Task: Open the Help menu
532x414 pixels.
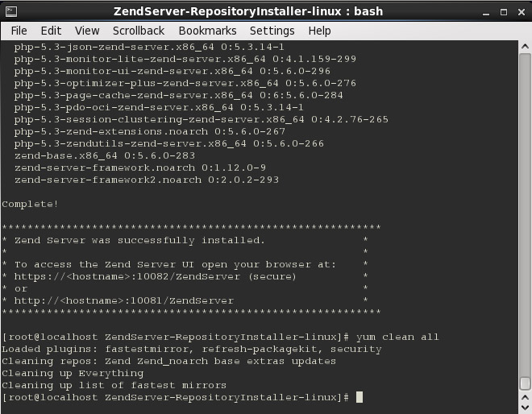Action: [x=319, y=31]
